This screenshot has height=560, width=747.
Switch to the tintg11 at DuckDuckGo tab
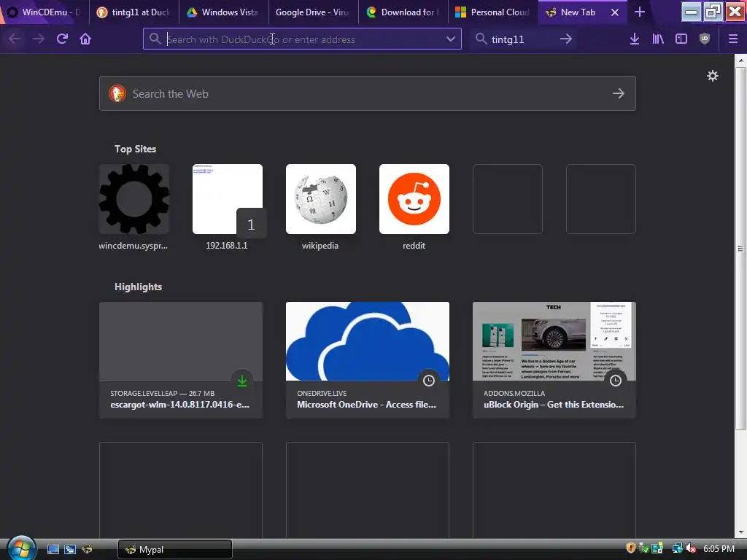[x=134, y=12]
